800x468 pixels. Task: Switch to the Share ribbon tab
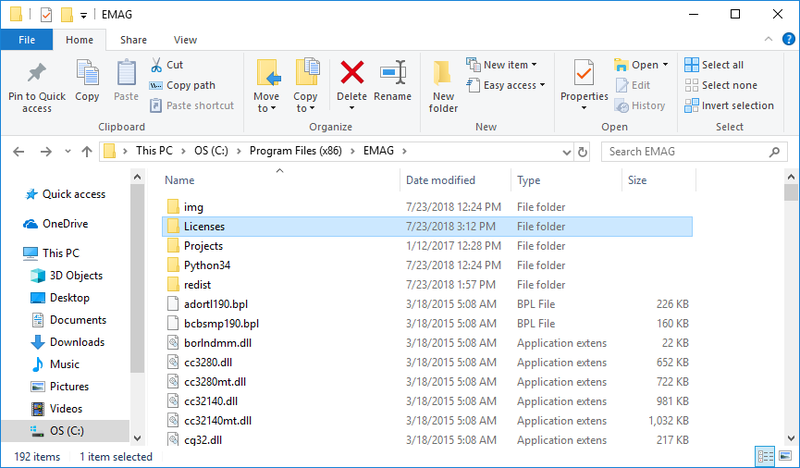(133, 40)
